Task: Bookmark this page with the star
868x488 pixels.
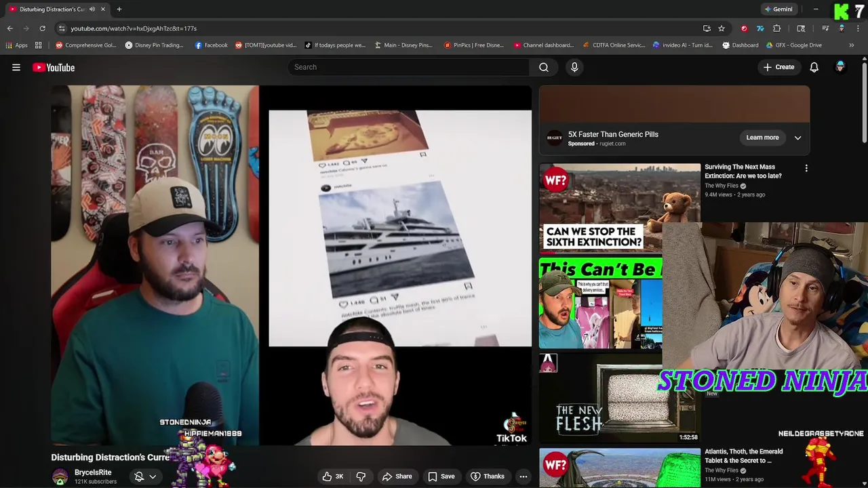Action: [x=722, y=28]
